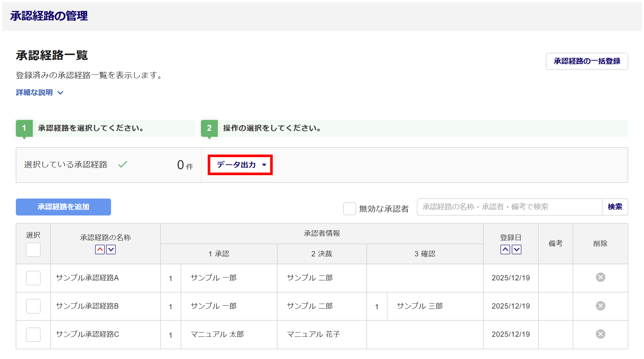Screen dimensions: 644x359
Task: Open 承認経路の一括登録
Action: pyautogui.click(x=587, y=61)
